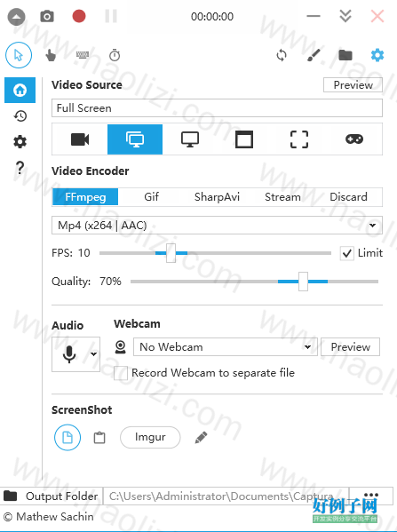397x532 pixels.
Task: Uncheck the FPS Limit checkbox
Action: coord(346,253)
